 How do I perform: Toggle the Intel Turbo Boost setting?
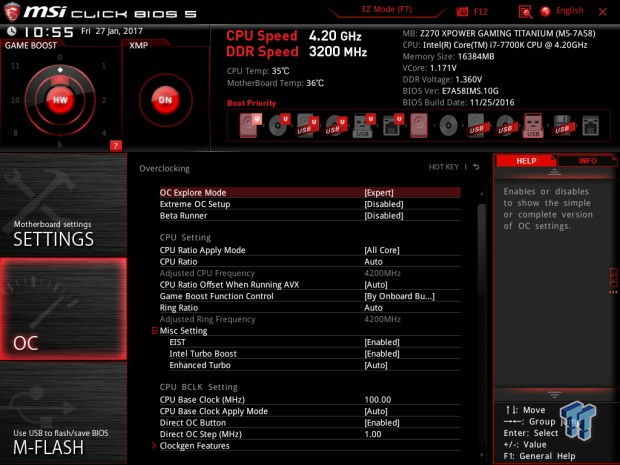[x=310, y=353]
